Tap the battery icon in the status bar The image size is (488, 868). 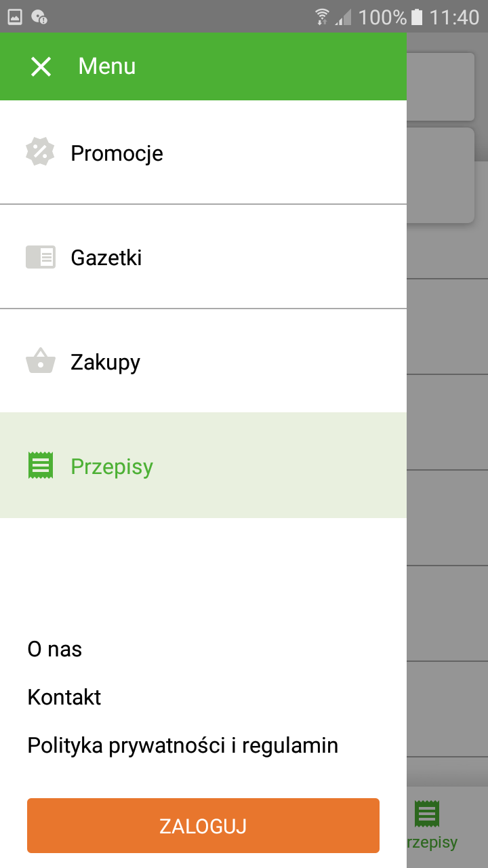(x=417, y=16)
